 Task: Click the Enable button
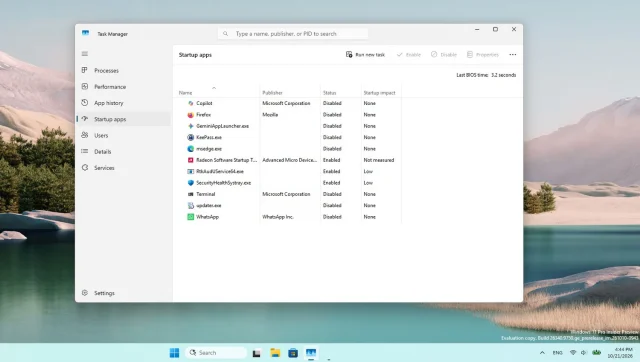409,55
